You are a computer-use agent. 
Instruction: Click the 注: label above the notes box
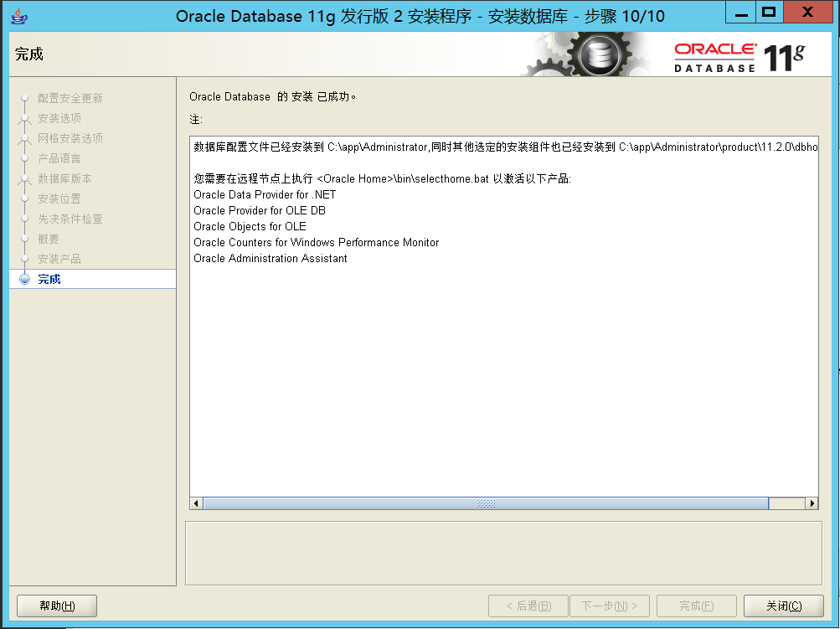click(x=195, y=120)
